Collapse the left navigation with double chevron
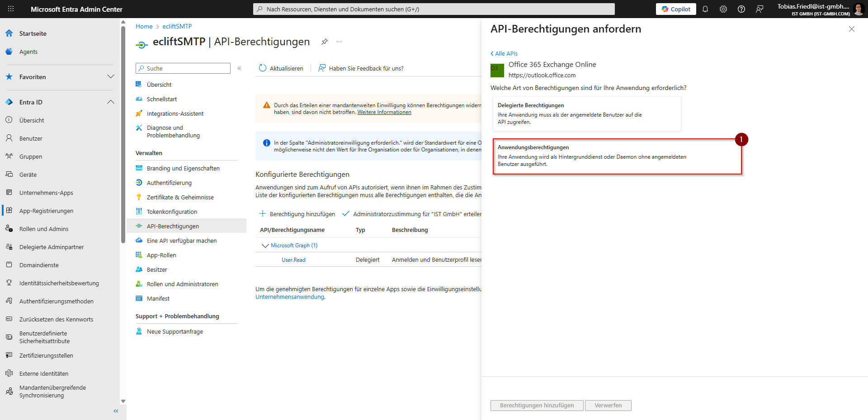The image size is (868, 420). point(116,411)
